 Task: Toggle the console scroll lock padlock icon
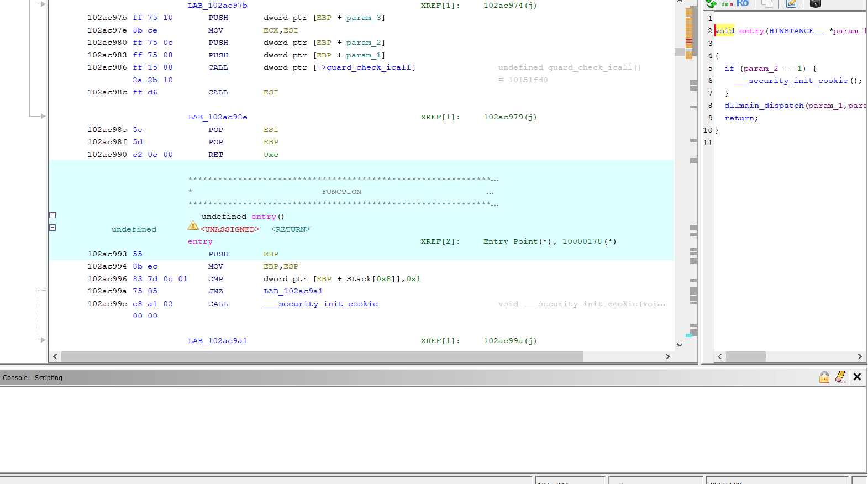click(824, 377)
